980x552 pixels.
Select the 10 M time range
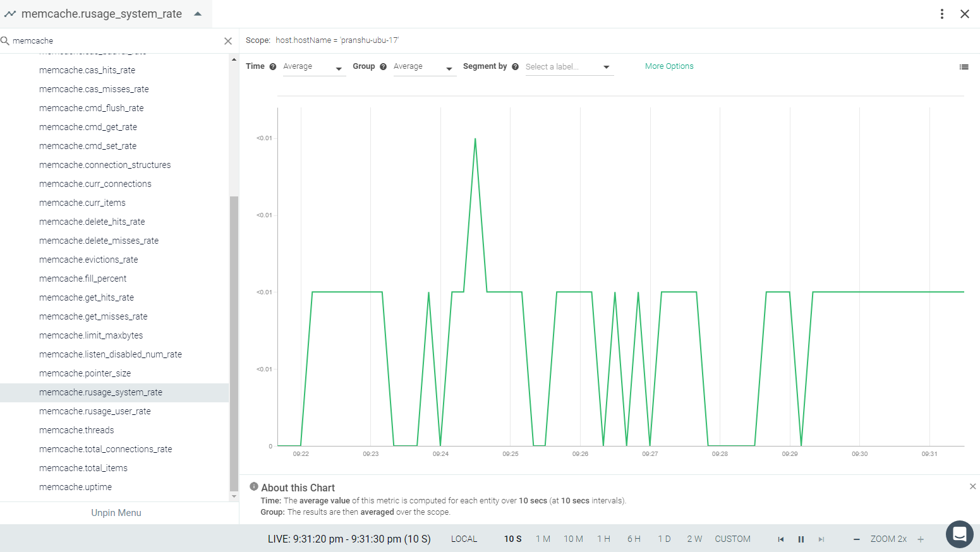573,539
